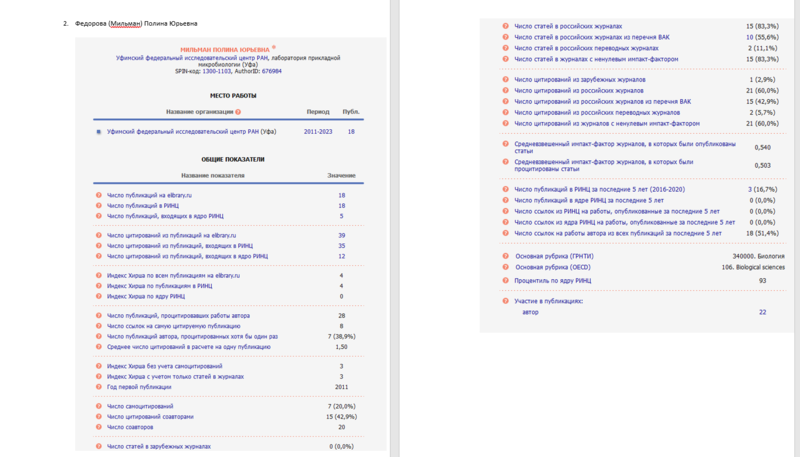Click help icon next to 'Число публикаций на elibrary.ru'
This screenshot has width=800, height=457.
pyautogui.click(x=99, y=195)
